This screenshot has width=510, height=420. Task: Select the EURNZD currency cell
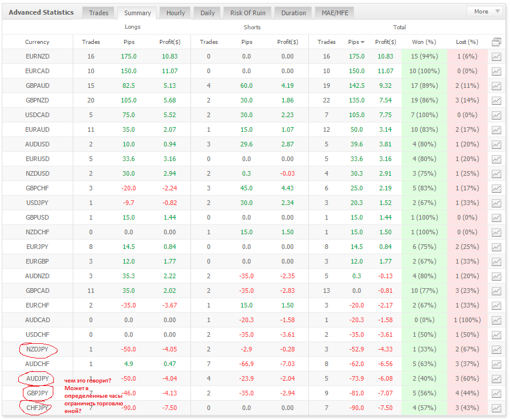coord(38,56)
